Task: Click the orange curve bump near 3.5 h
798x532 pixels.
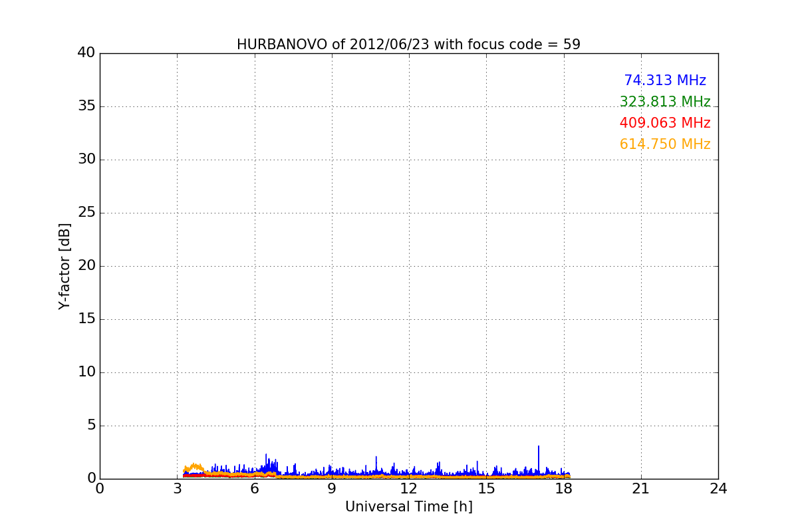Action: pyautogui.click(x=195, y=467)
